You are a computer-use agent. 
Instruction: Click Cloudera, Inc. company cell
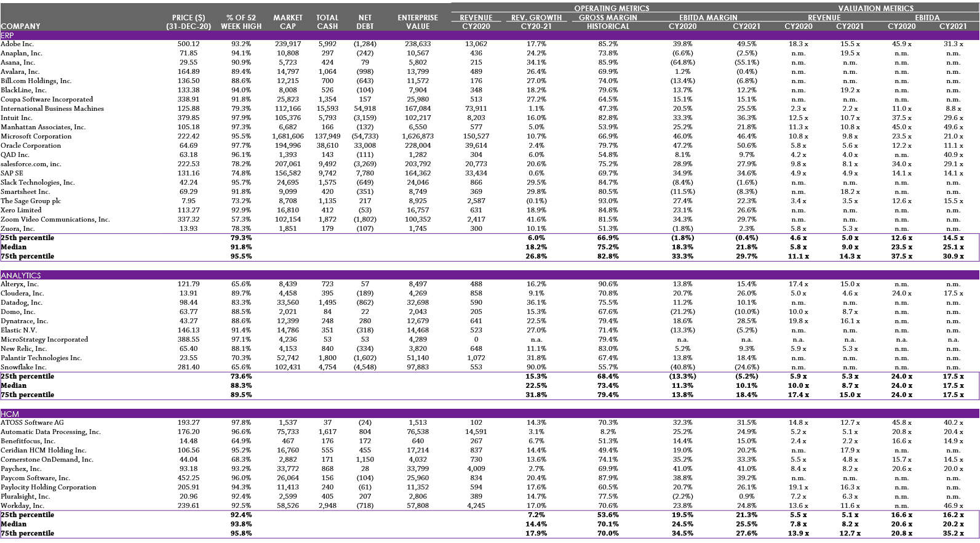coord(22,294)
